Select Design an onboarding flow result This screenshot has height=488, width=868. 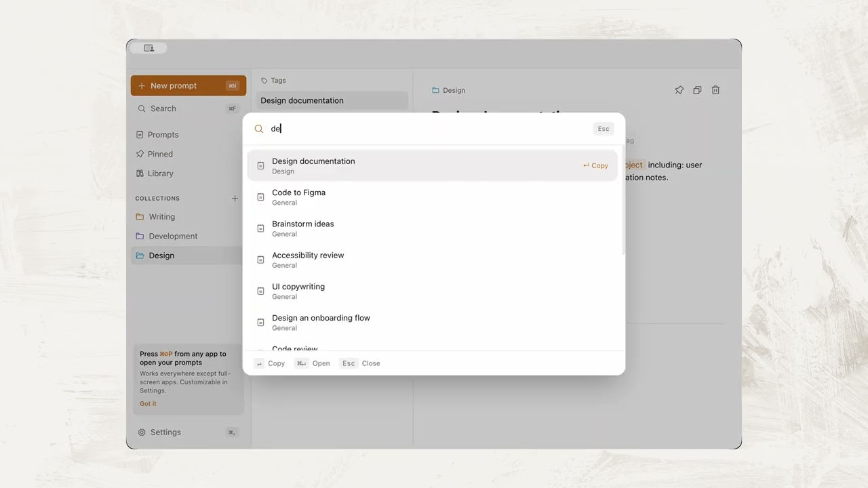point(432,322)
